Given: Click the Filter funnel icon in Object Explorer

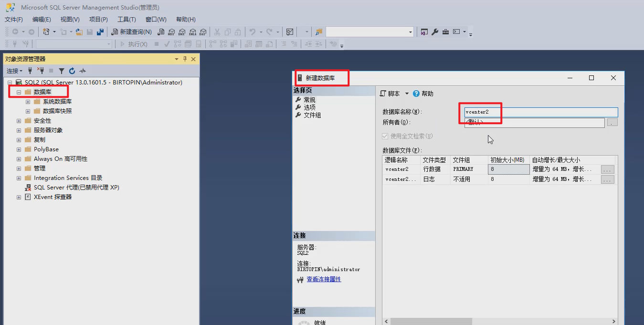Looking at the screenshot, I should point(62,71).
